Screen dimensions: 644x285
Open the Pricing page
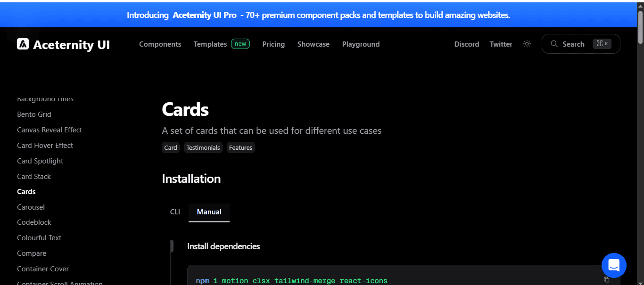[273, 44]
